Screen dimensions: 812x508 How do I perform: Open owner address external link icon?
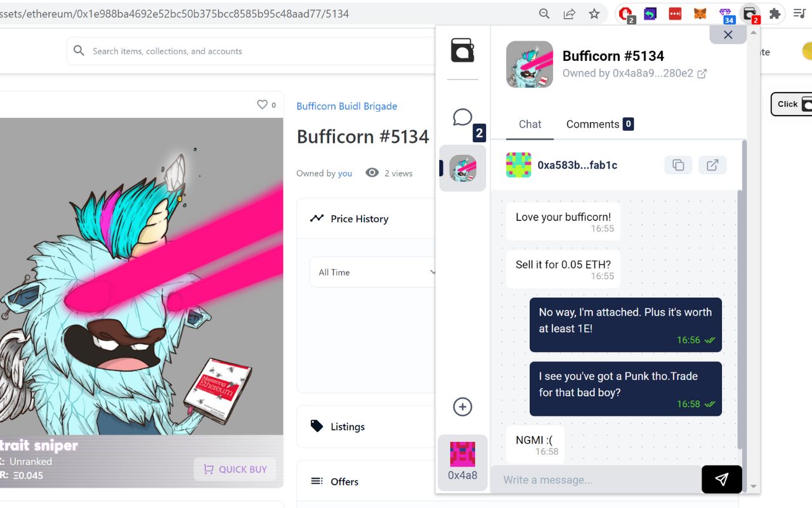coord(702,74)
